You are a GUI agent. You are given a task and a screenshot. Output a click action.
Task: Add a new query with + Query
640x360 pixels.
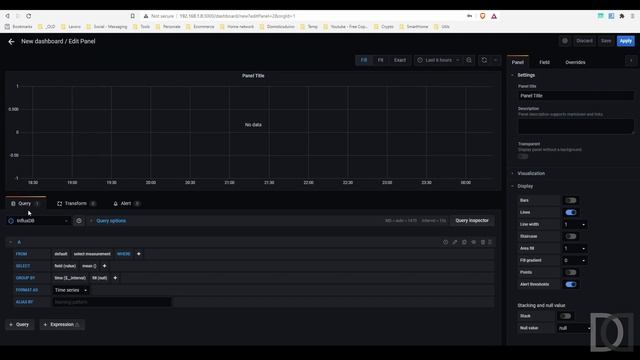click(20, 324)
